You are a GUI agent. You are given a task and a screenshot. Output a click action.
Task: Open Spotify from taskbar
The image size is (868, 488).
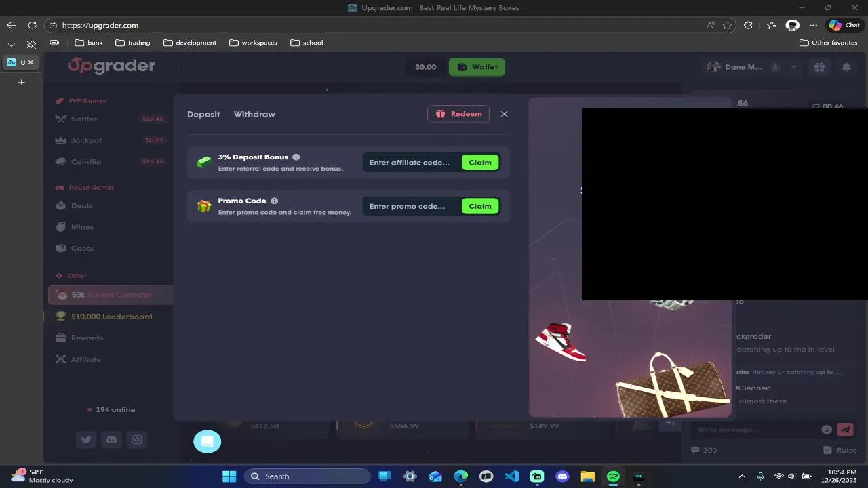[x=613, y=476]
